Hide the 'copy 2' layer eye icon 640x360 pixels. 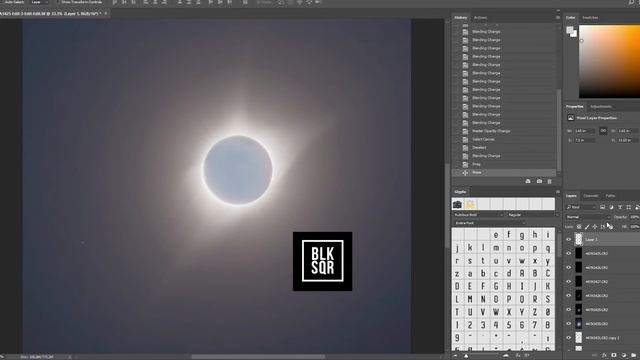[569, 338]
